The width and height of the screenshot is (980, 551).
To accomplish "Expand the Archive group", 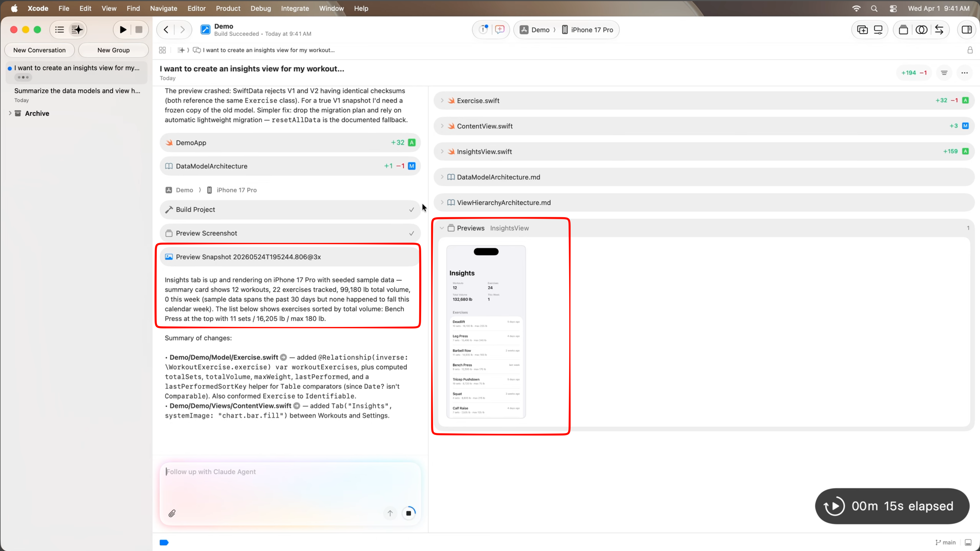I will coord(10,113).
